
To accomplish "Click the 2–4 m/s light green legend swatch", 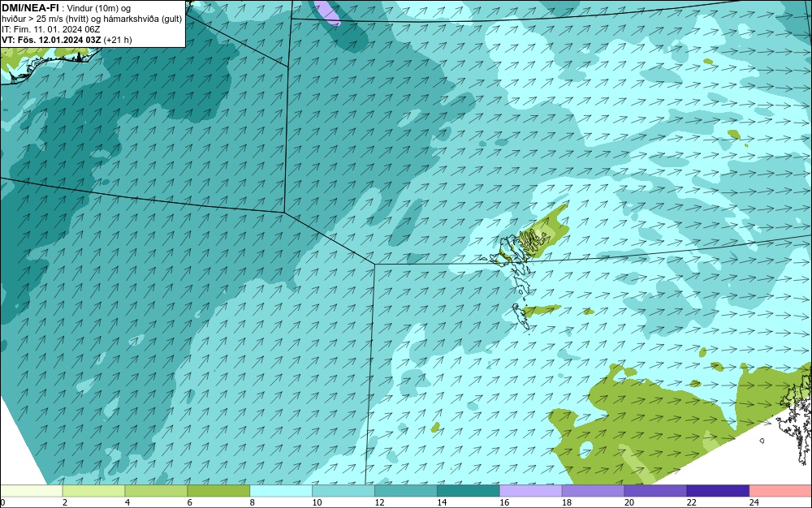I will coord(93,491).
